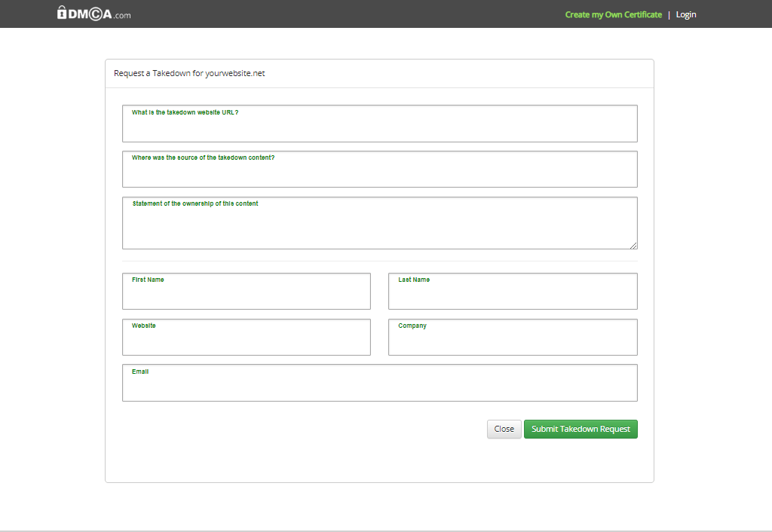
Task: Click the First Name input field
Action: (x=246, y=296)
